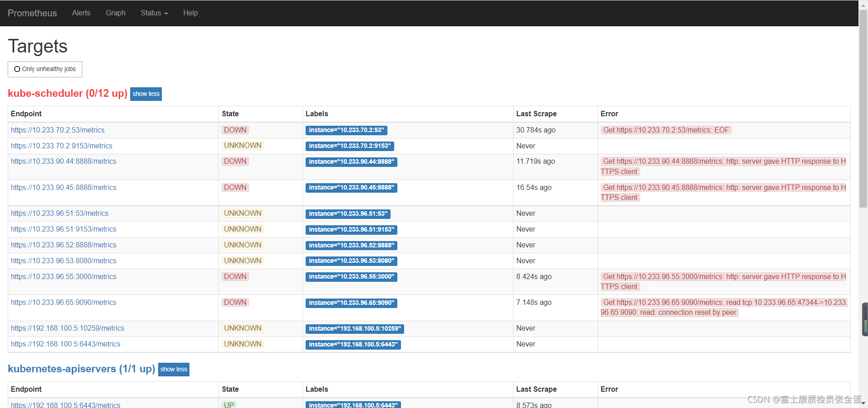The image size is (868, 408).
Task: Click UNKNOWN state of 10.233.70.2:9153 row
Action: pyautogui.click(x=243, y=146)
